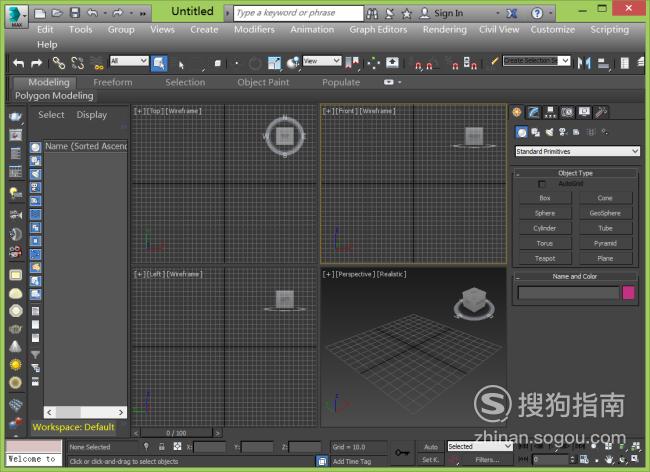Click the Pan View hand icon

pos(609,460)
